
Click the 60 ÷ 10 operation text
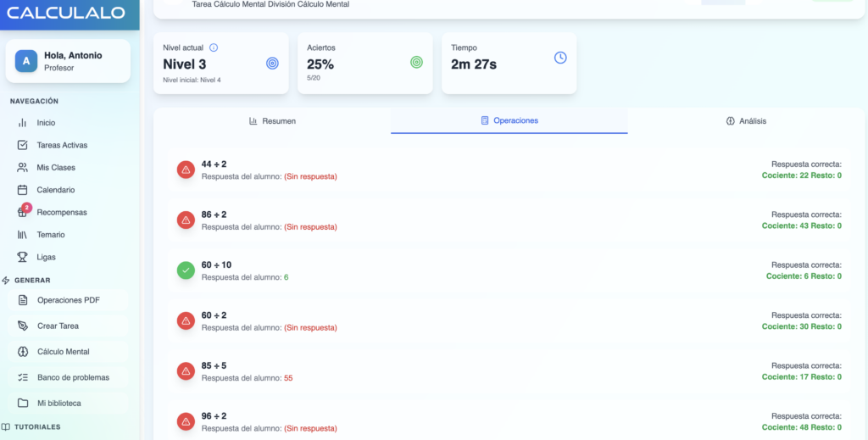[216, 265]
